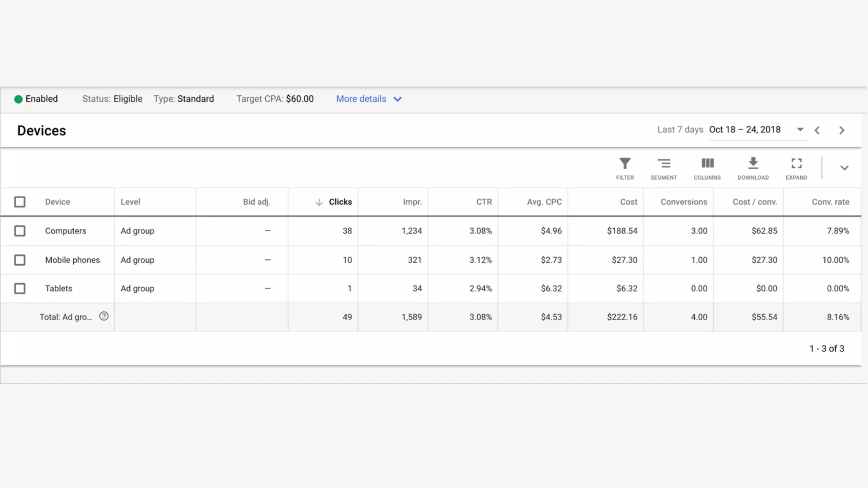Click the Target CPA $60.00 value

coord(300,99)
